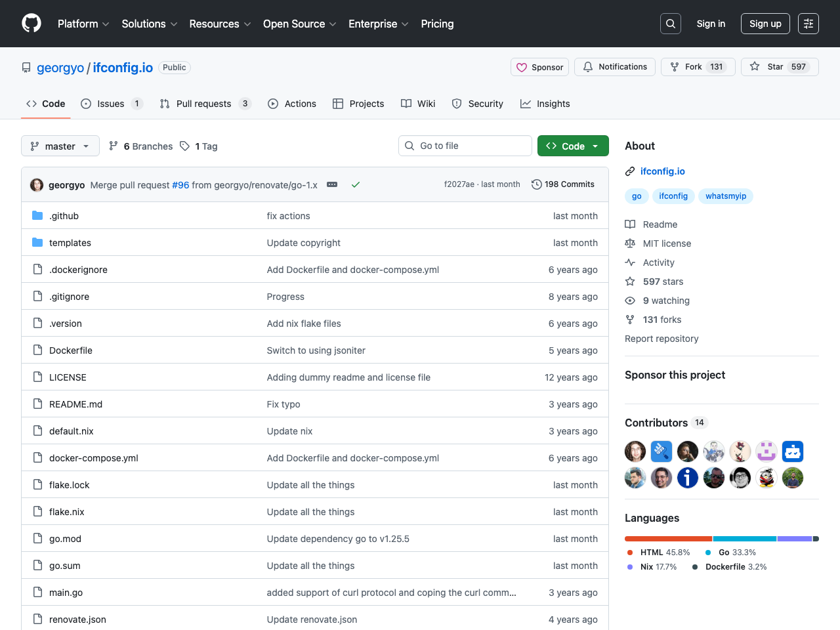Viewport: 840px width, 630px height.
Task: Click the HTML segment of language bar
Action: (x=668, y=539)
